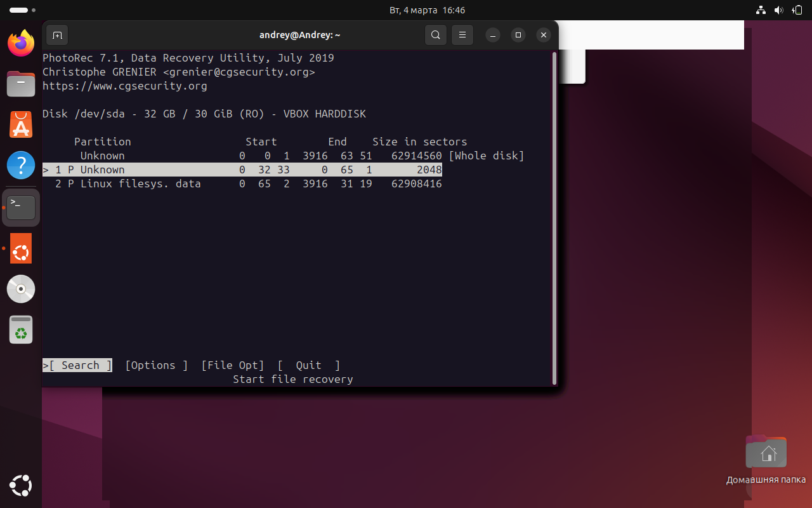Click the Activities pill in top bar
The image size is (812, 508).
23,10
